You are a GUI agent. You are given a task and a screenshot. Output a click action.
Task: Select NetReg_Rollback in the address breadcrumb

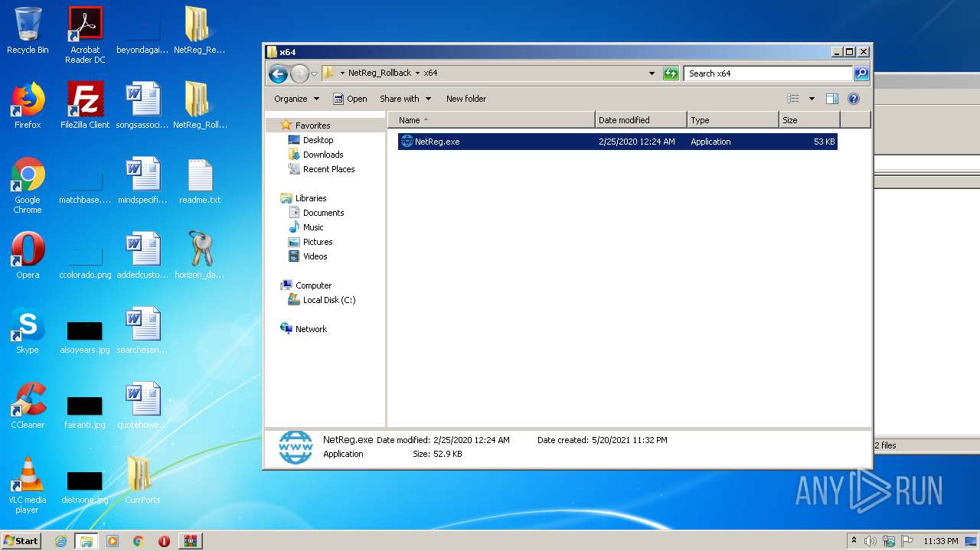(x=380, y=73)
